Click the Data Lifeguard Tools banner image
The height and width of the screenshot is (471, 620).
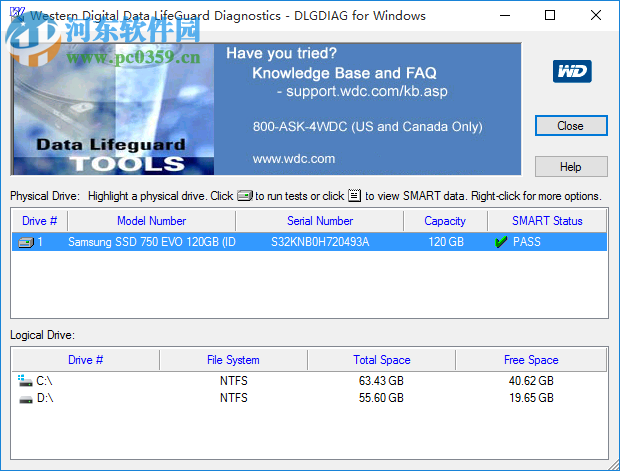coord(114,110)
